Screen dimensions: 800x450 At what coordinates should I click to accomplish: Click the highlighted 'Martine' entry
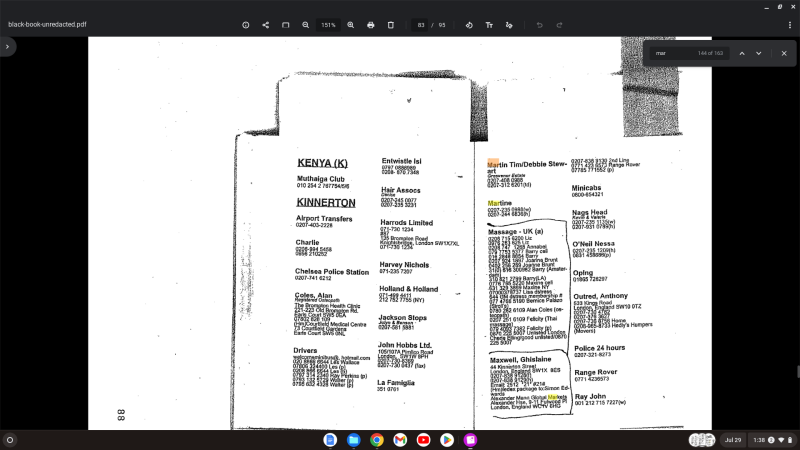click(499, 203)
